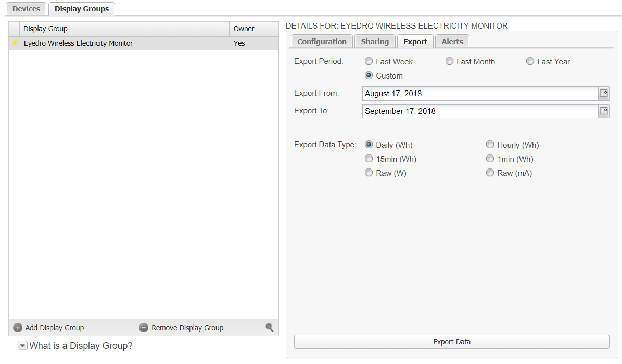The height and width of the screenshot is (364, 622).
Task: Switch to the Sharing tab
Action: point(375,42)
